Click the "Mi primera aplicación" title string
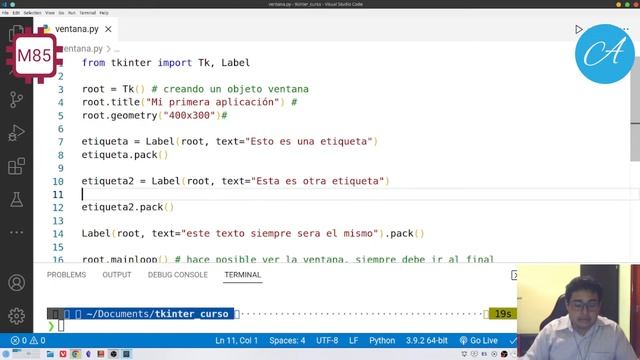This screenshot has height=360, width=640. click(x=212, y=102)
